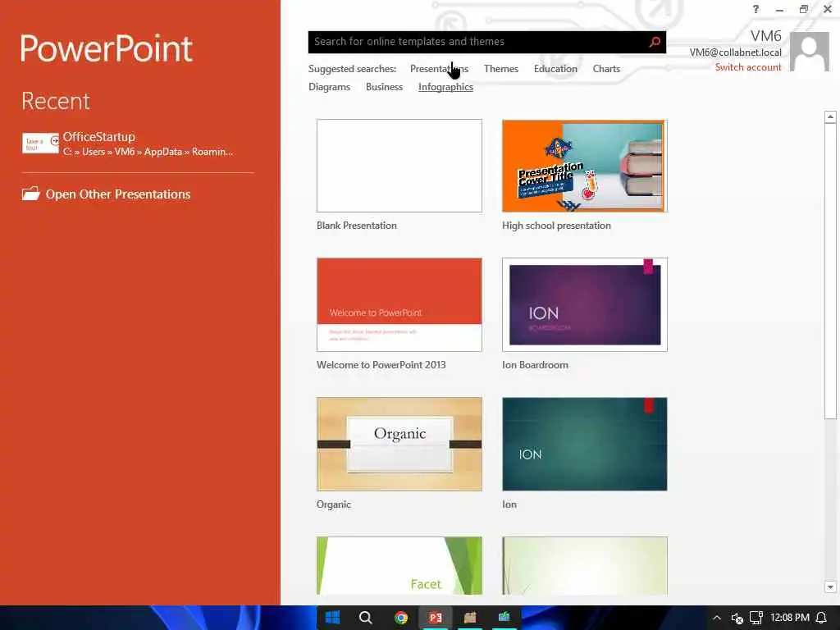Choose the Blank Presentation template
The image size is (840, 630).
click(x=399, y=166)
